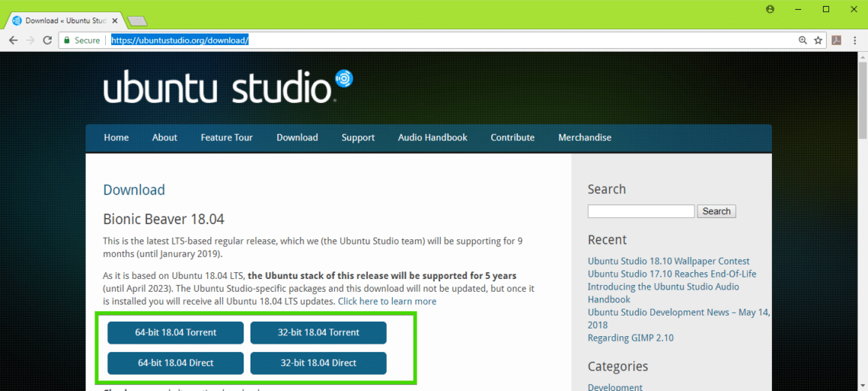The width and height of the screenshot is (868, 391).
Task: Open the About menu item
Action: pos(164,138)
